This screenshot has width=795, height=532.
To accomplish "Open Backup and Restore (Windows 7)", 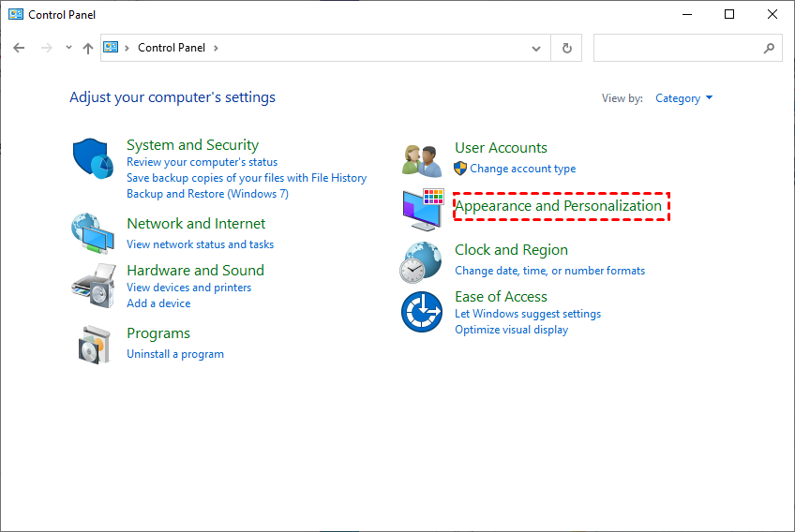I will pyautogui.click(x=207, y=194).
